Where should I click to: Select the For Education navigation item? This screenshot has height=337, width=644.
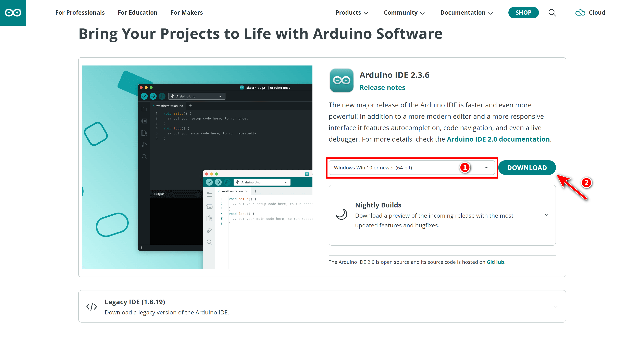click(137, 13)
